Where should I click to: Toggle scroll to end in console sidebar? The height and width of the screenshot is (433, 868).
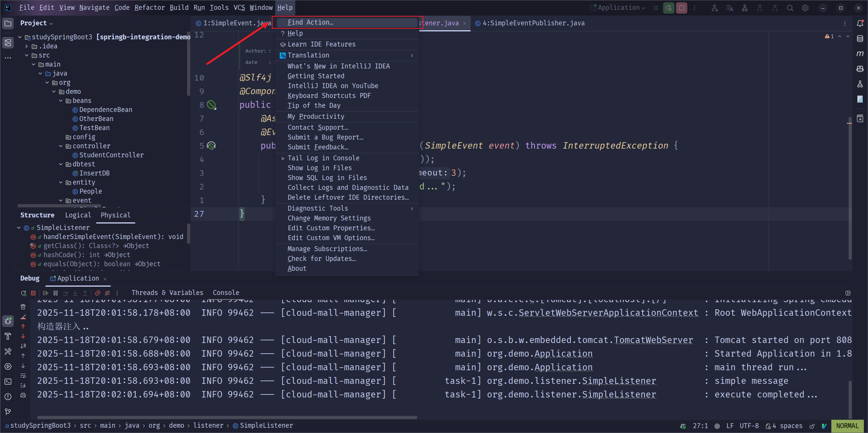click(23, 385)
